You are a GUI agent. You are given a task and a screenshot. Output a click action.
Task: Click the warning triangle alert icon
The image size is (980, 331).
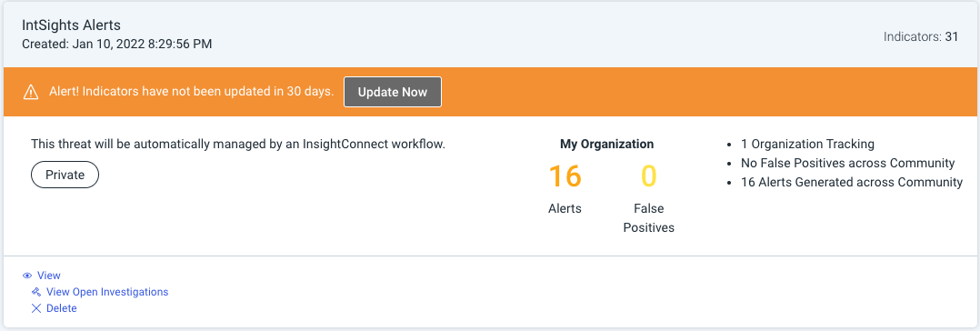tap(31, 93)
